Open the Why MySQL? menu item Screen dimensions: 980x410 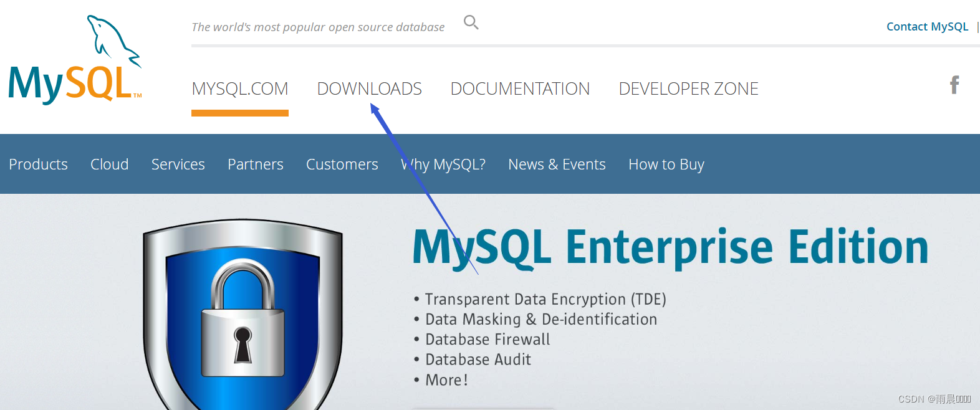click(x=443, y=164)
